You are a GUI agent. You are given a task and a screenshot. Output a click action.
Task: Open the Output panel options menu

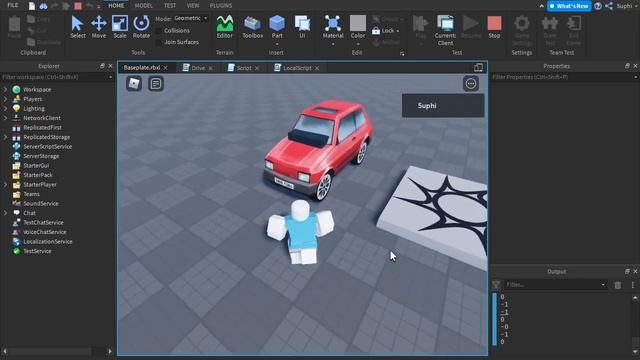coord(633,285)
